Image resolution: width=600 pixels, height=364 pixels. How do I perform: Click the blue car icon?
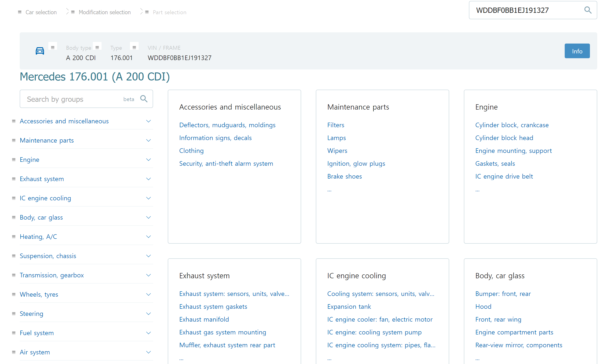[x=40, y=51]
